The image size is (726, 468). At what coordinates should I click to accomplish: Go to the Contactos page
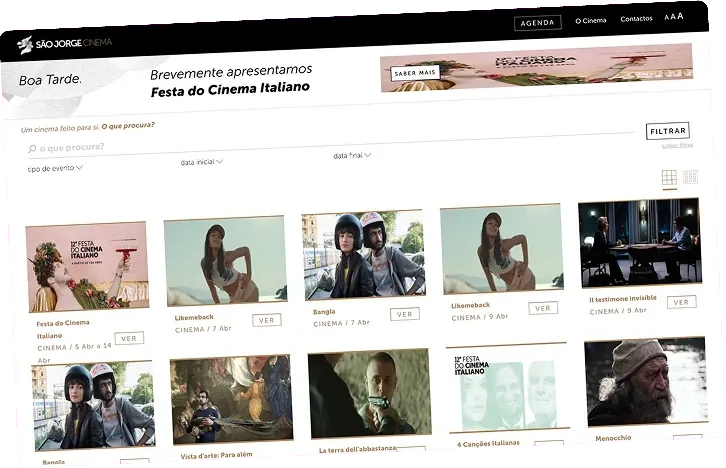636,19
